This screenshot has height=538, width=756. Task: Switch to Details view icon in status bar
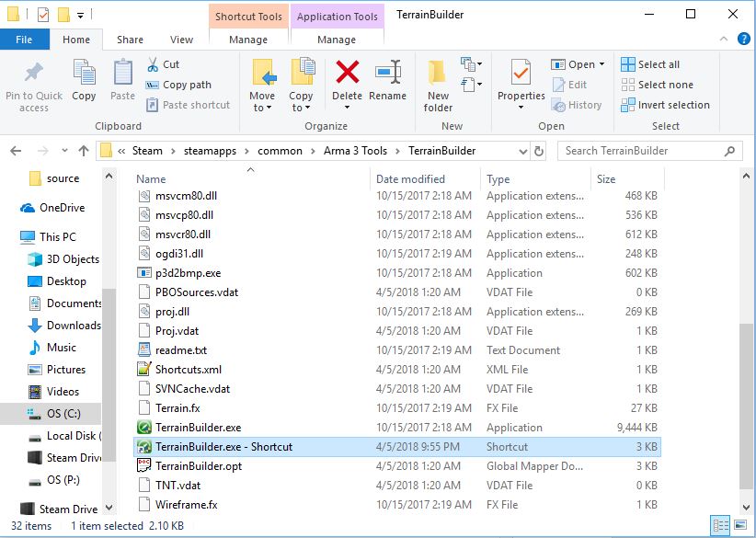[x=721, y=525]
